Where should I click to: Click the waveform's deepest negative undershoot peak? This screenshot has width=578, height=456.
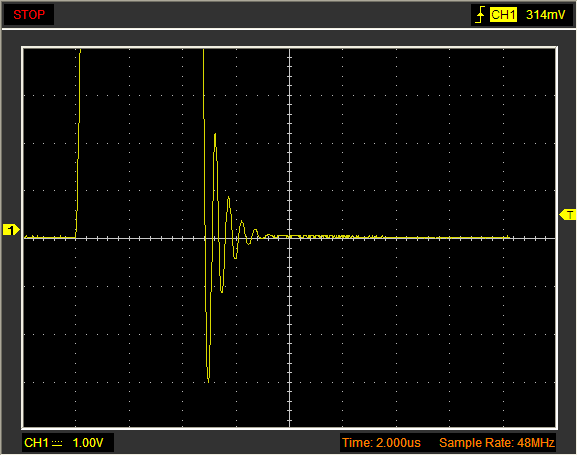coord(208,380)
